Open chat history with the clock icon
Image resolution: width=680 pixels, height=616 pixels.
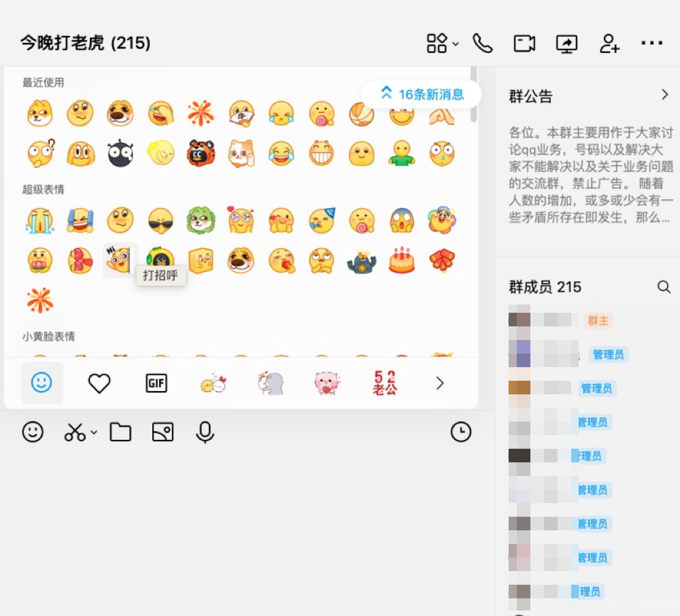(461, 432)
